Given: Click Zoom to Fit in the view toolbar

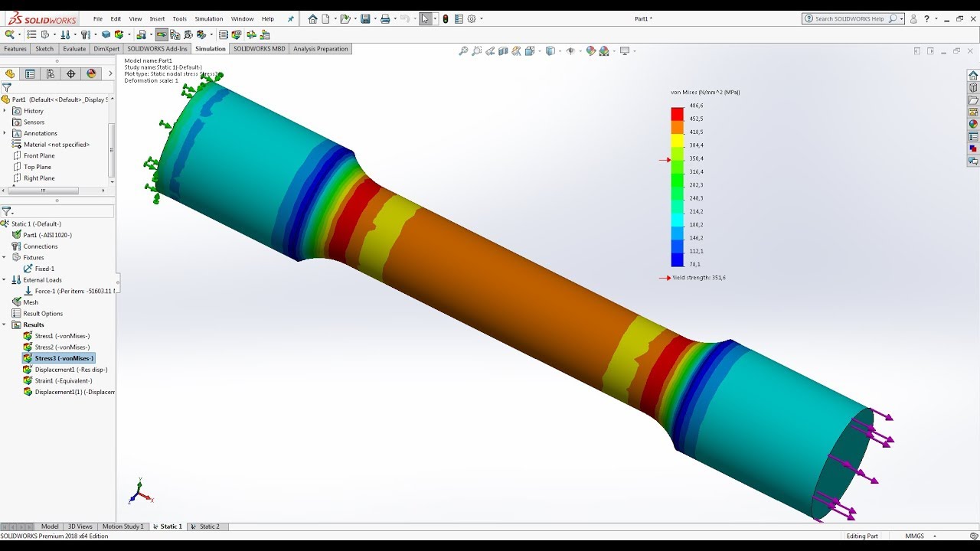Looking at the screenshot, I should pos(463,51).
